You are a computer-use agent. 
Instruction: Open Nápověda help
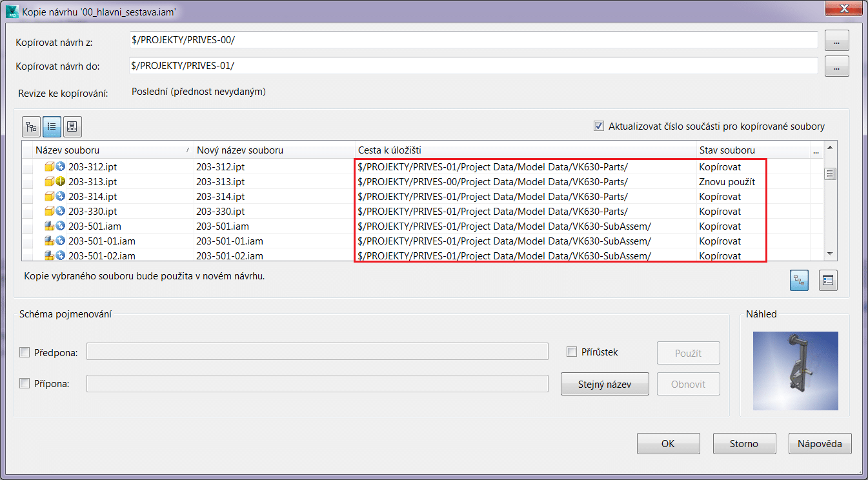pyautogui.click(x=820, y=443)
